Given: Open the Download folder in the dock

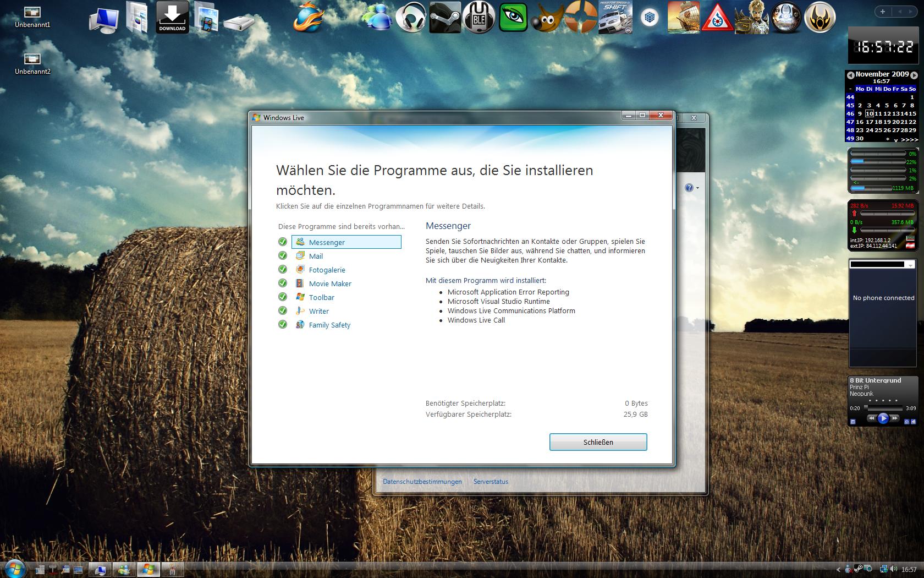Looking at the screenshot, I should [x=172, y=17].
